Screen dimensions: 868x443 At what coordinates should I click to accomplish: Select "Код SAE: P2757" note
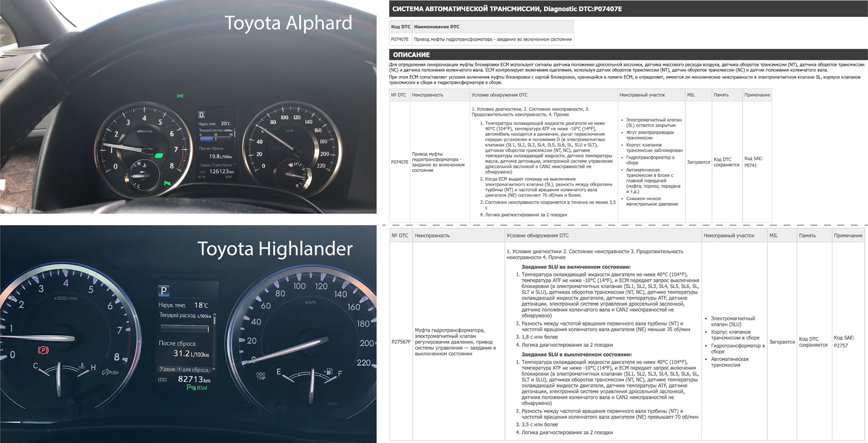pos(844,342)
